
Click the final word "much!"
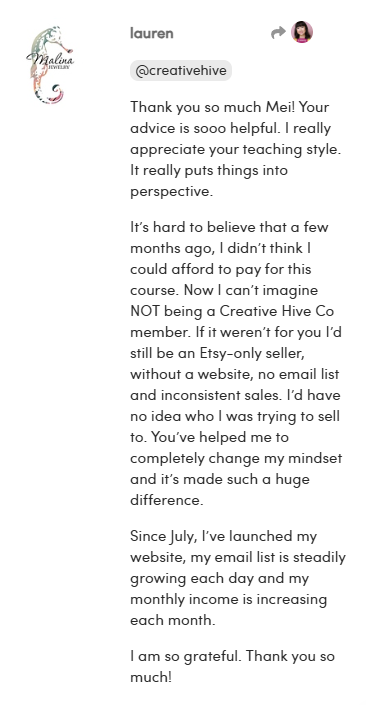[151, 677]
